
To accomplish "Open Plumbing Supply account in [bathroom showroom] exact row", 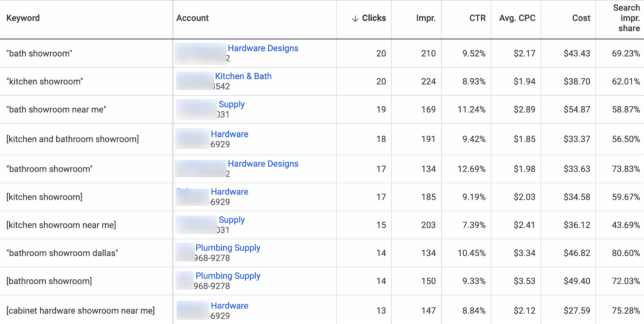I will pyautogui.click(x=228, y=276).
